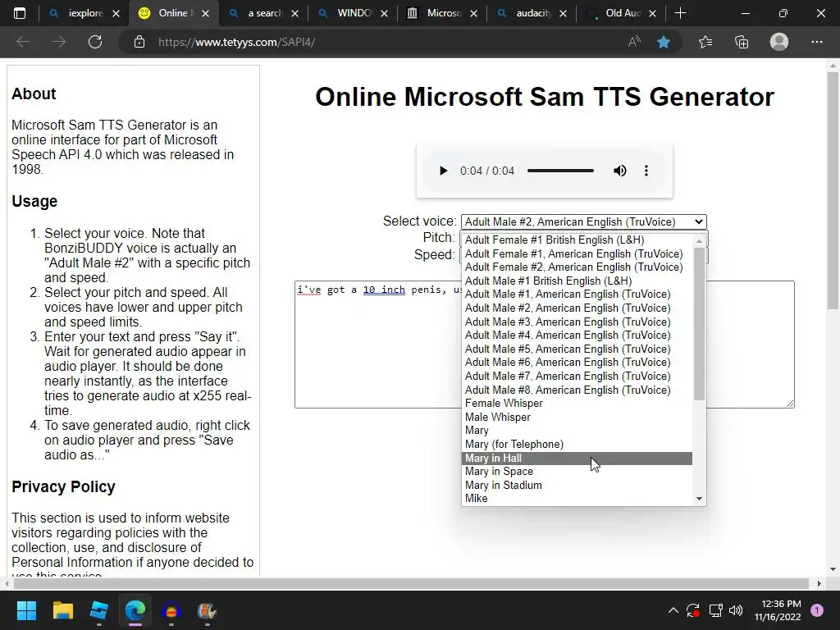Open Edge Settings and more menu
The height and width of the screenshot is (630, 840).
pos(816,42)
